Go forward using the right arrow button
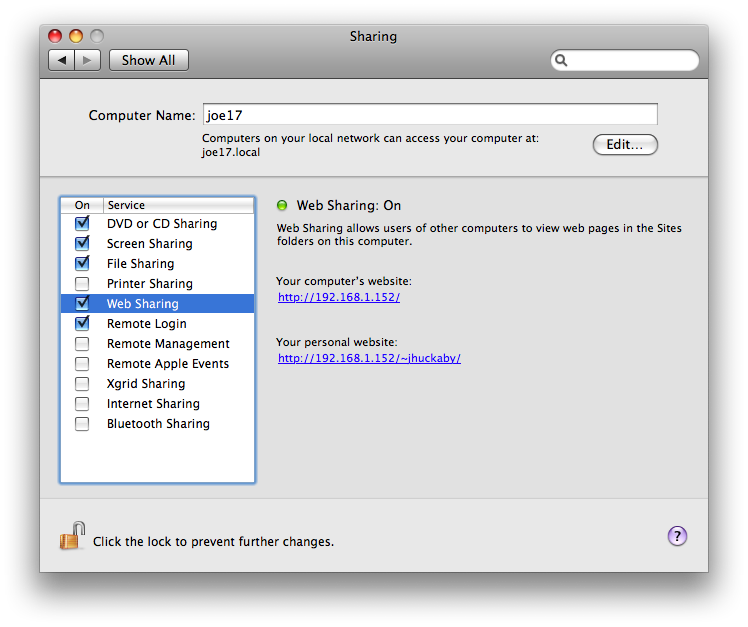Image resolution: width=748 pixels, height=627 pixels. click(x=88, y=60)
